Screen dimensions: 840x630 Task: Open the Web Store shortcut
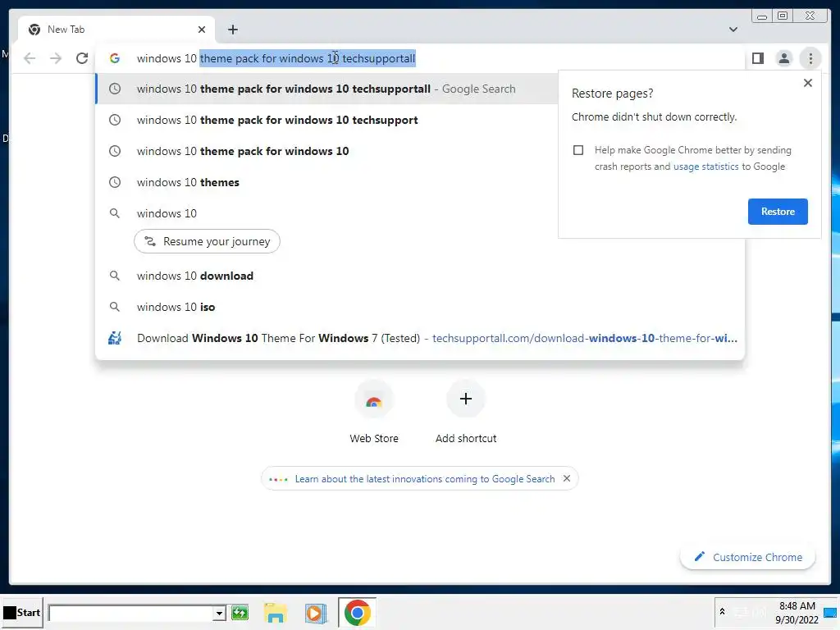tap(374, 412)
